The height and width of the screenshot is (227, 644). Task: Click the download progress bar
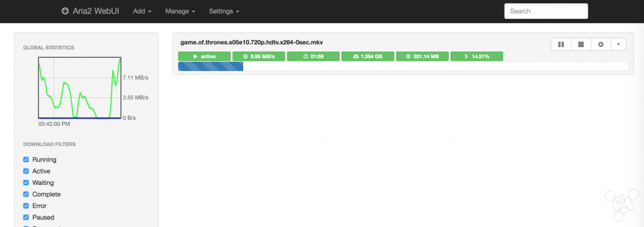tap(403, 67)
